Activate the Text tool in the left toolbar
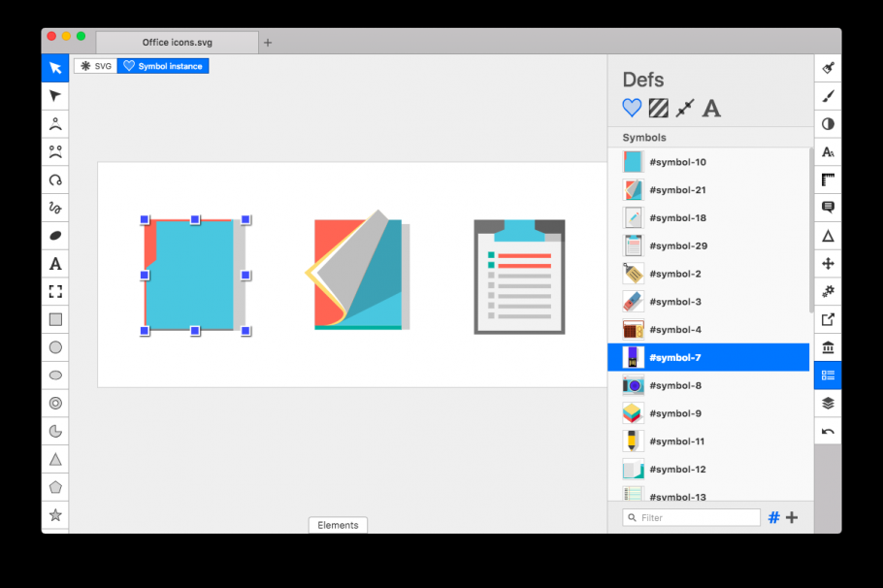Viewport: 883px width, 588px height. coord(55,263)
